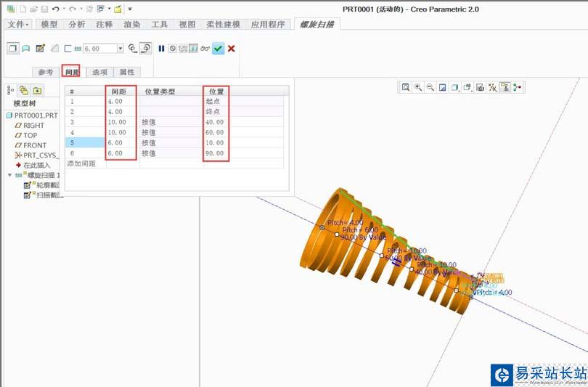Open the 选项 dashboard tab

[x=99, y=72]
